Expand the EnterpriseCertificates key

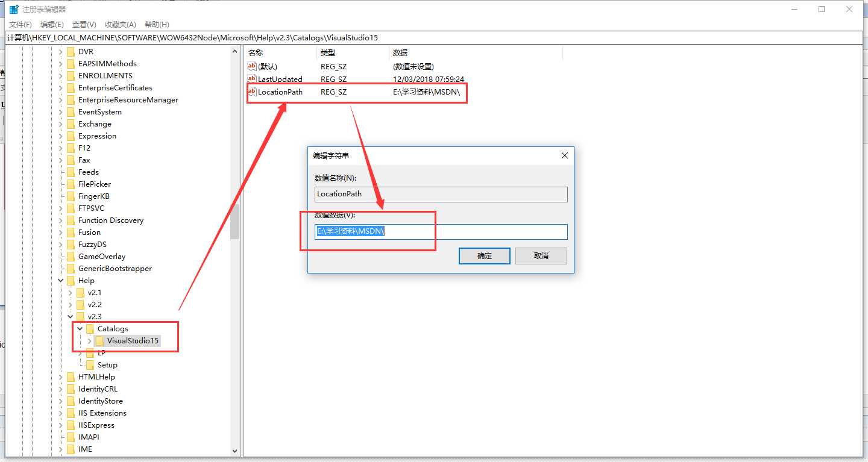[61, 88]
